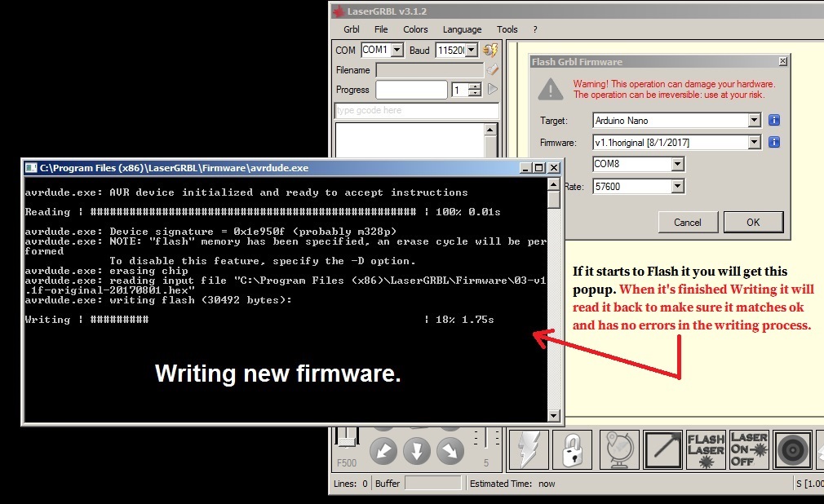The height and width of the screenshot is (504, 824).
Task: Click the info icon next to Target
Action: click(x=774, y=120)
